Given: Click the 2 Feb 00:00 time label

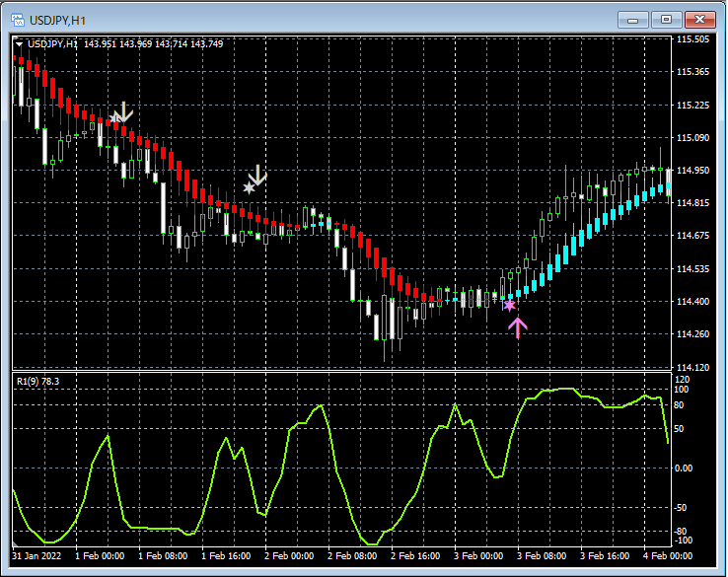Looking at the screenshot, I should (289, 555).
